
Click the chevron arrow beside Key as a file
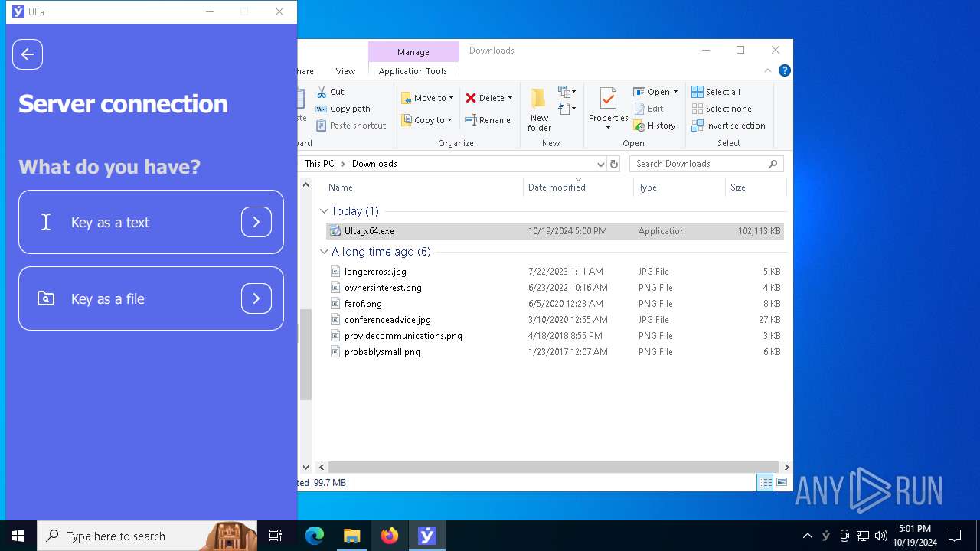256,298
